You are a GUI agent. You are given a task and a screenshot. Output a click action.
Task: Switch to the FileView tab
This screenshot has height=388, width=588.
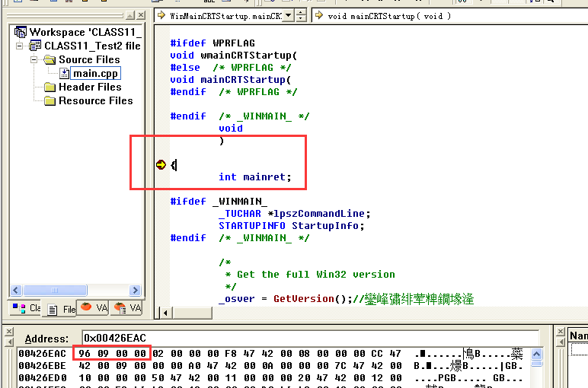62,310
